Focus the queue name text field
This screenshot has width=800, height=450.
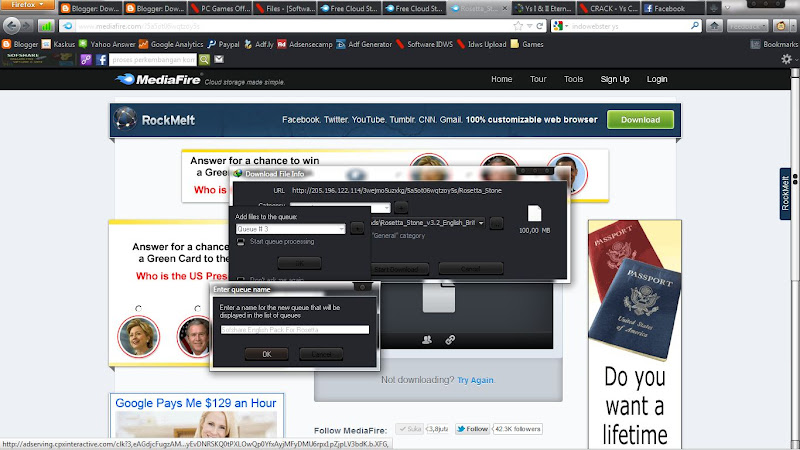[294, 330]
